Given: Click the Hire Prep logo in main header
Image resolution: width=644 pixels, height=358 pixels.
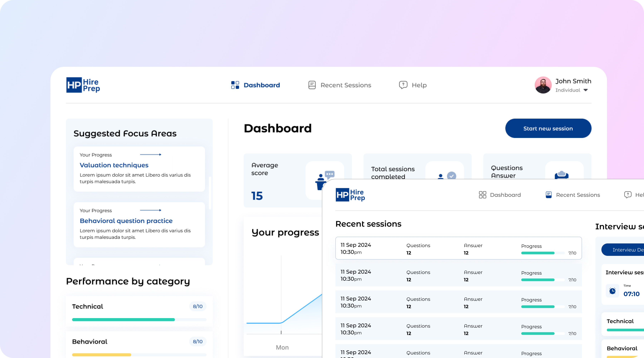Looking at the screenshot, I should 83,85.
